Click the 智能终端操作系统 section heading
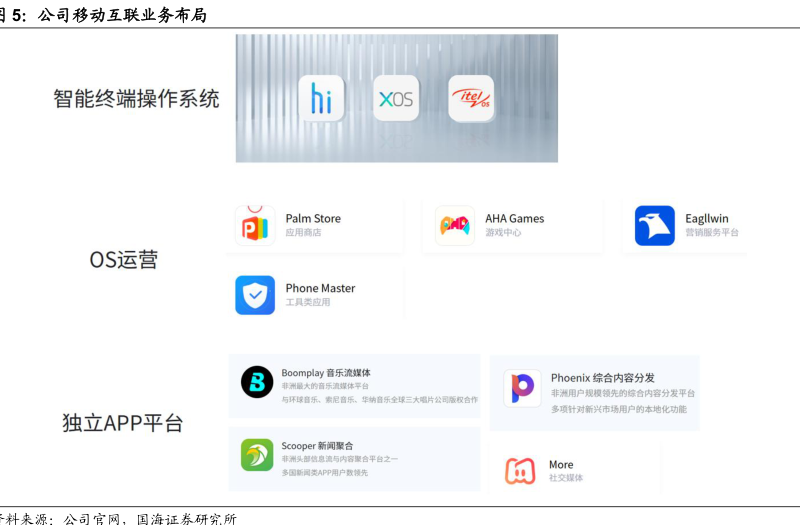The width and height of the screenshot is (800, 525). pos(136,99)
